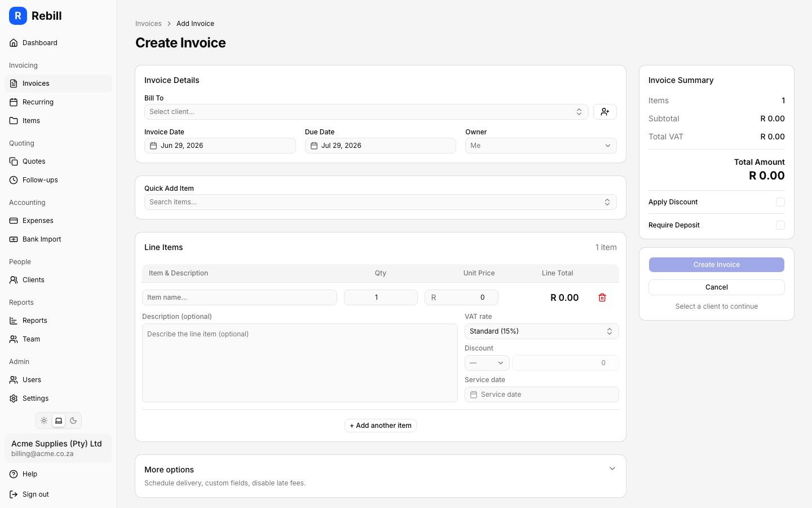812x508 pixels.
Task: Click the 'Create Invoice' page heading
Action: pos(180,43)
